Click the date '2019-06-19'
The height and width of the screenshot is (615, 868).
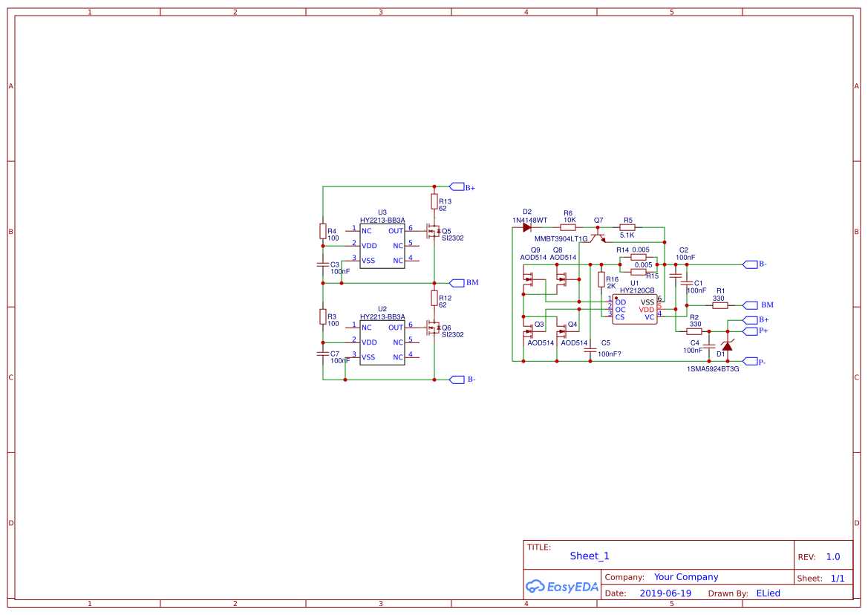pos(665,593)
